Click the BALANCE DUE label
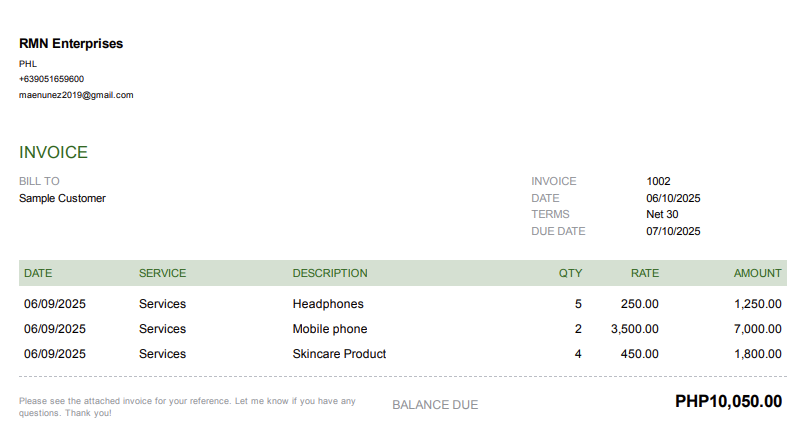This screenshot has width=806, height=442. click(x=435, y=405)
